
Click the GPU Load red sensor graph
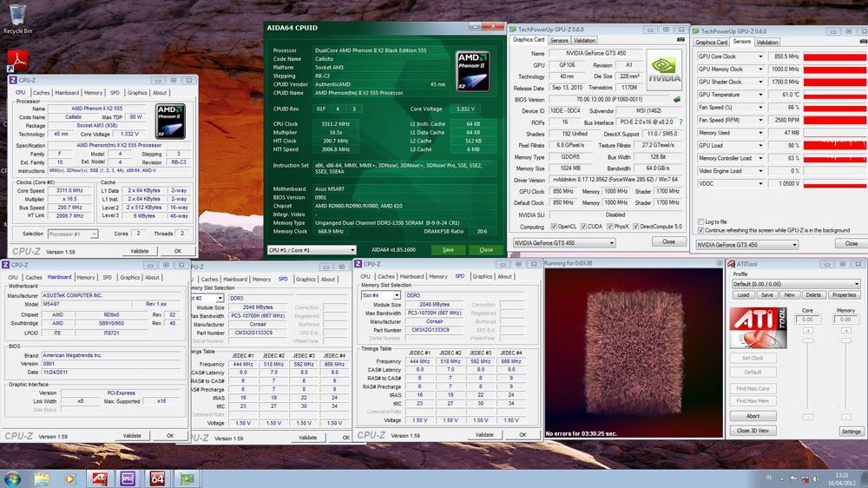pyautogui.click(x=835, y=146)
